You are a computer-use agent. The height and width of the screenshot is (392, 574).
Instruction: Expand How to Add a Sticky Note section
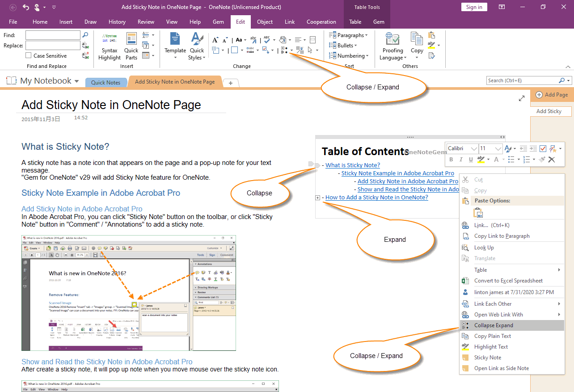(317, 197)
